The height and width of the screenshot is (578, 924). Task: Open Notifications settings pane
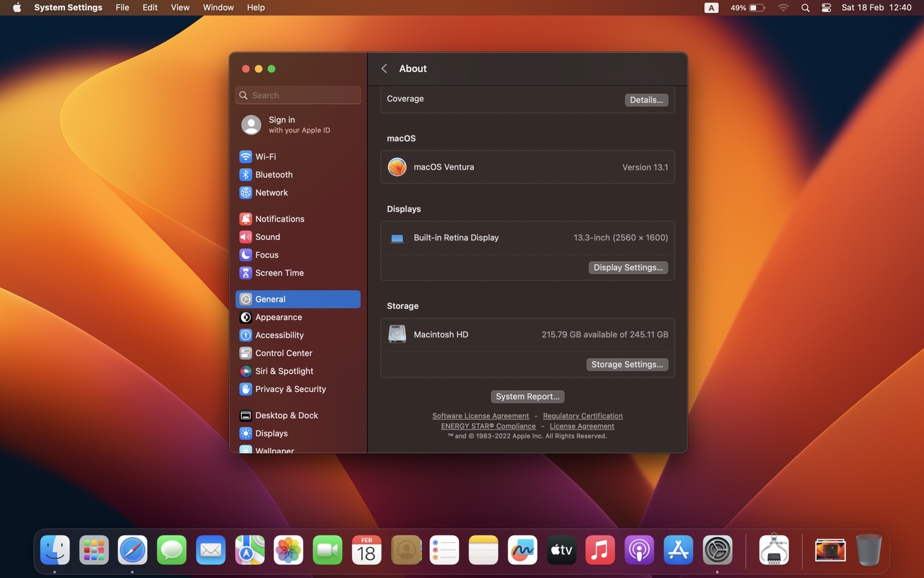(x=279, y=219)
